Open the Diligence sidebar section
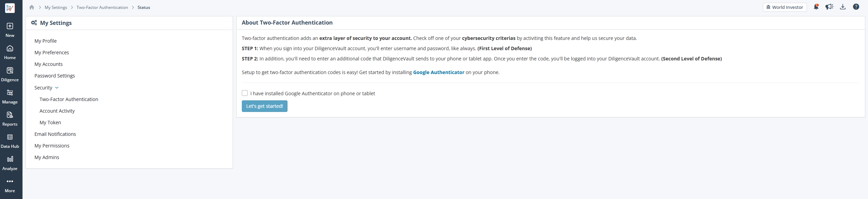 click(x=10, y=74)
